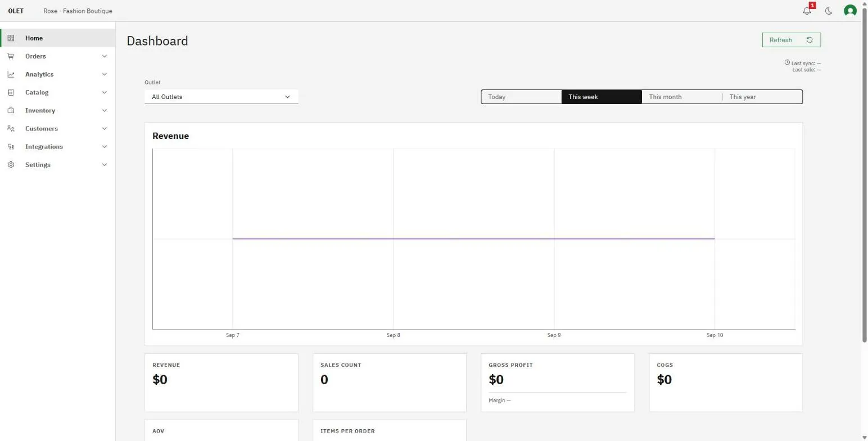This screenshot has height=441, width=868.
Task: Toggle dark mode moon icon
Action: (x=829, y=11)
